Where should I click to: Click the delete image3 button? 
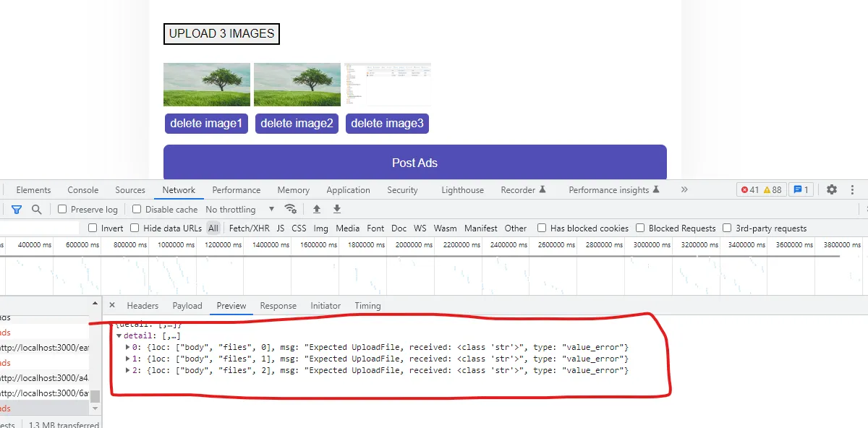click(x=387, y=123)
